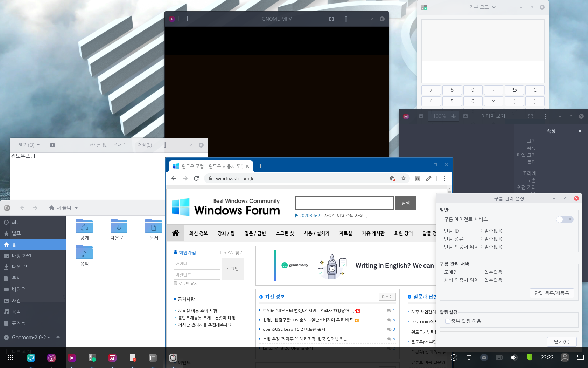Bookmark page with the star icon
Screen dimensions: 588x368
pos(404,178)
